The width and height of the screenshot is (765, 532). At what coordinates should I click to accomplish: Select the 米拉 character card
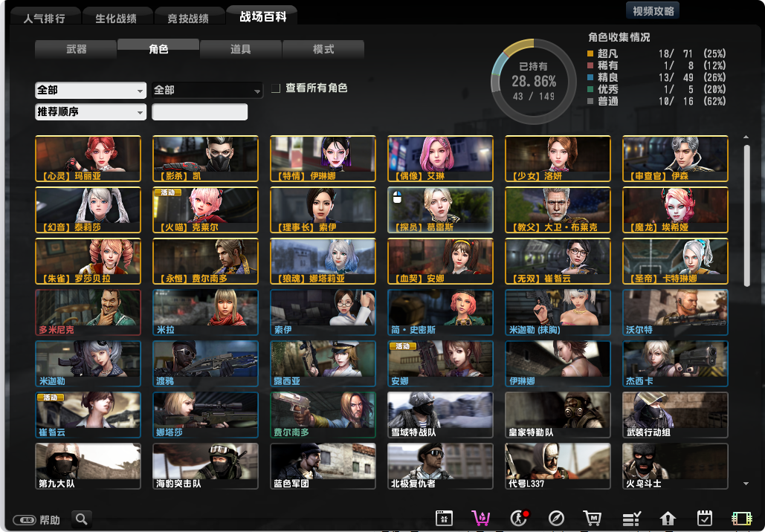[205, 312]
